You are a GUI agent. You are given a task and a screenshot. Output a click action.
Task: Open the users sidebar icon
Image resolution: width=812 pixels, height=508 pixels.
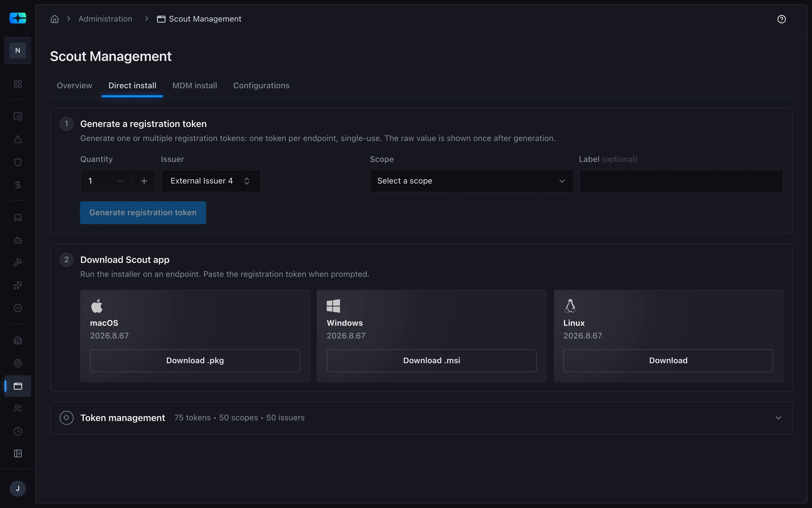pos(18,409)
